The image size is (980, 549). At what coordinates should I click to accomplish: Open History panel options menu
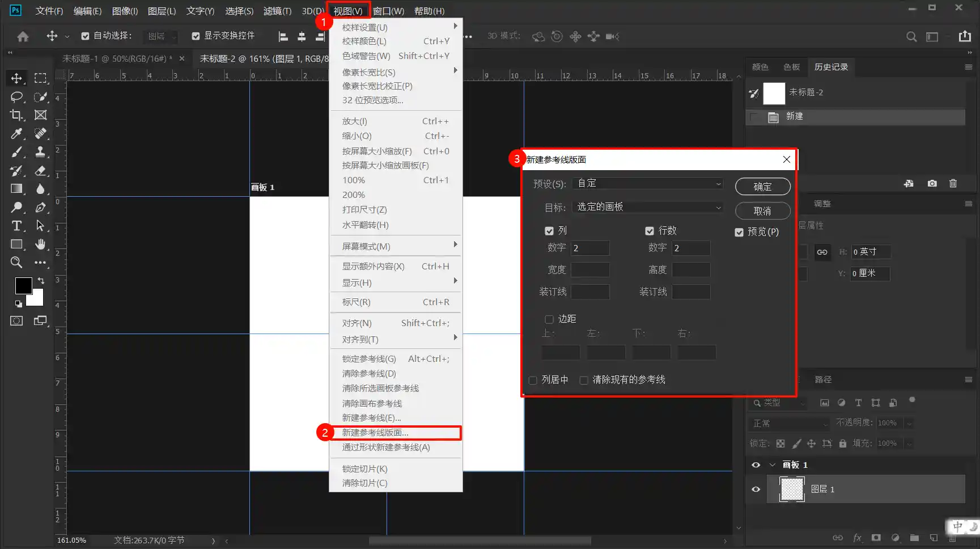968,67
